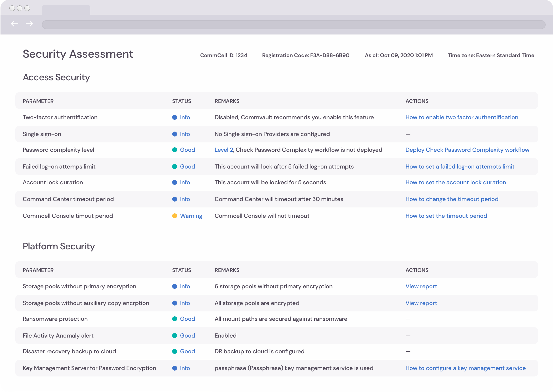The image size is (553, 392).
Task: Click the browser address bar
Action: [294, 25]
